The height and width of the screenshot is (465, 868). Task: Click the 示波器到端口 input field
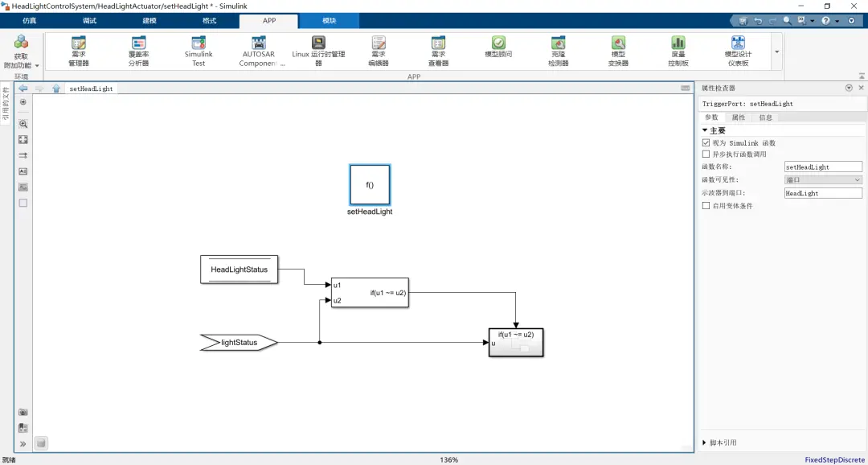pyautogui.click(x=823, y=193)
